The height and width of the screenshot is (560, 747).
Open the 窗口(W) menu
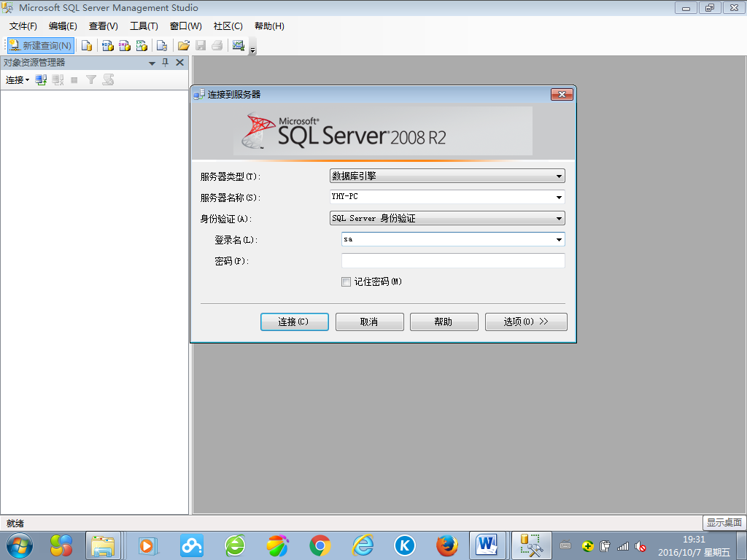186,26
